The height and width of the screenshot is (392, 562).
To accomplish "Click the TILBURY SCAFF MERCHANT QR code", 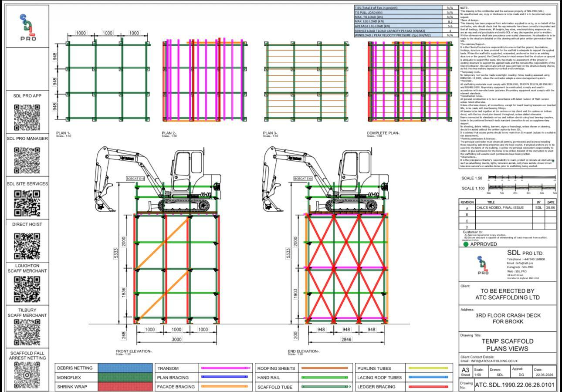I will [27, 332].
